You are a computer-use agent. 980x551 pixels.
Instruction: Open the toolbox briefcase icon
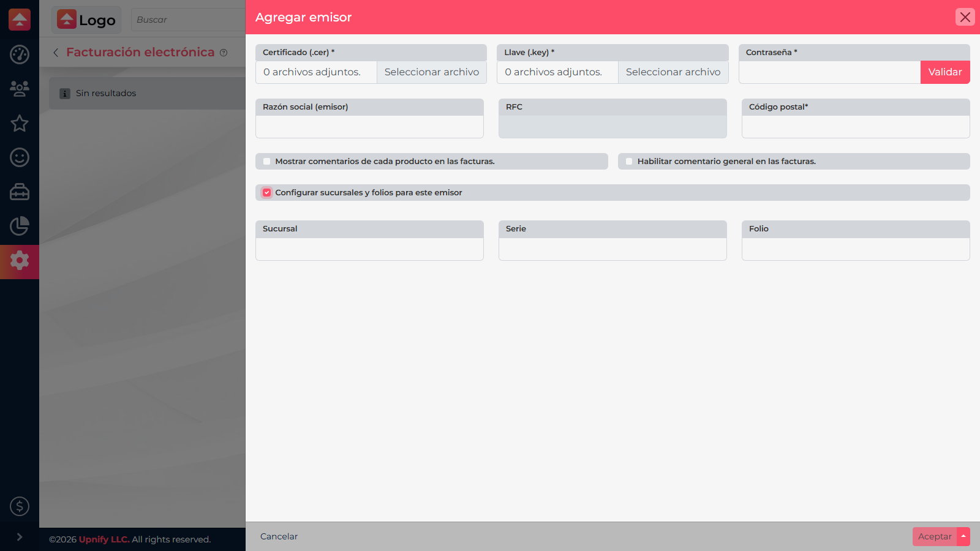pyautogui.click(x=20, y=192)
